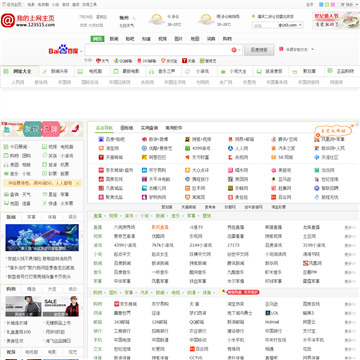The width and height of the screenshot is (360, 360).
Task: Open the 音乐之声 navigation tab
Action: pyautogui.click(x=163, y=71)
